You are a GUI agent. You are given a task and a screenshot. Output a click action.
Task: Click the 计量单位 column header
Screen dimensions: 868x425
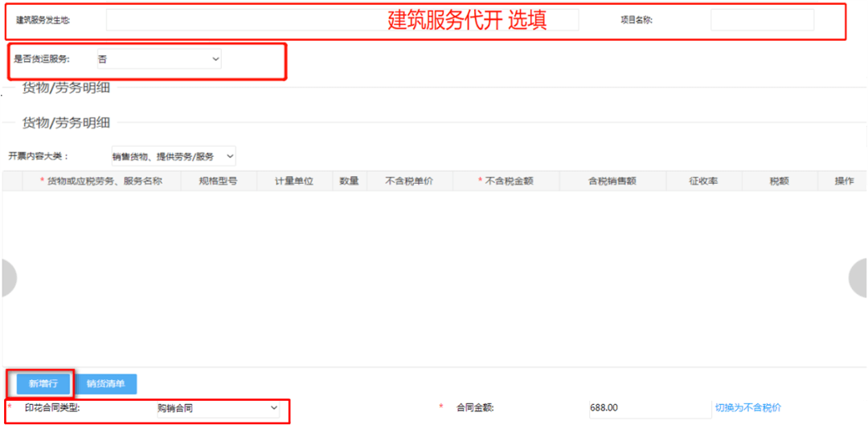click(x=294, y=181)
